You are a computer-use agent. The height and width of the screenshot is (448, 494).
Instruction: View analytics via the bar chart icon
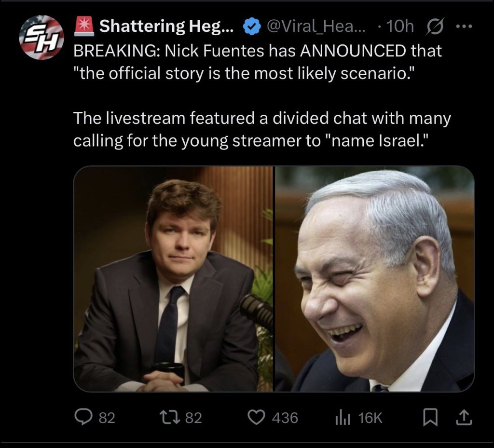pos(343,418)
